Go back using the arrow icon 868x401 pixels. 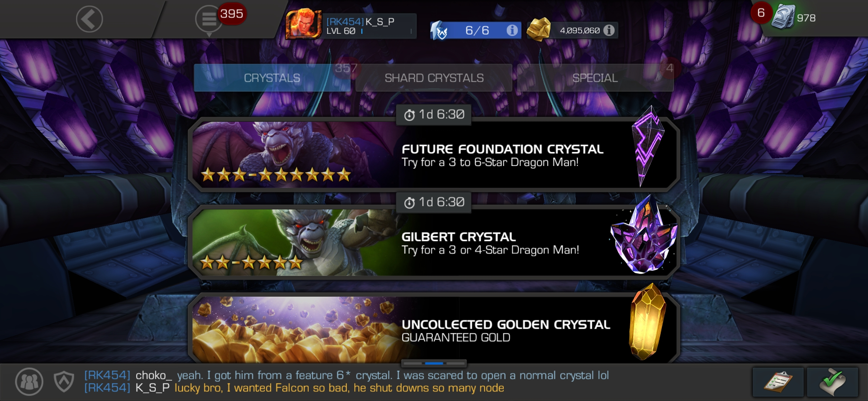(x=89, y=19)
